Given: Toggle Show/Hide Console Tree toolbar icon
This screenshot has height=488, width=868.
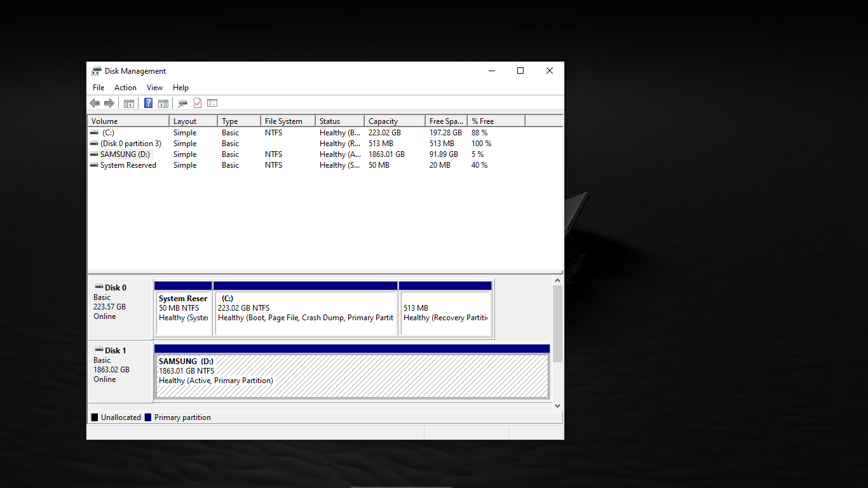Looking at the screenshot, I should coord(129,103).
